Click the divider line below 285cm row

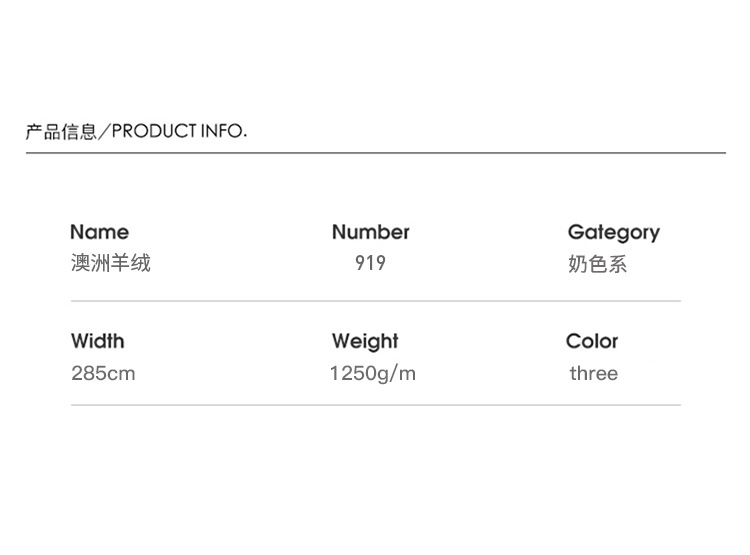[x=375, y=405]
